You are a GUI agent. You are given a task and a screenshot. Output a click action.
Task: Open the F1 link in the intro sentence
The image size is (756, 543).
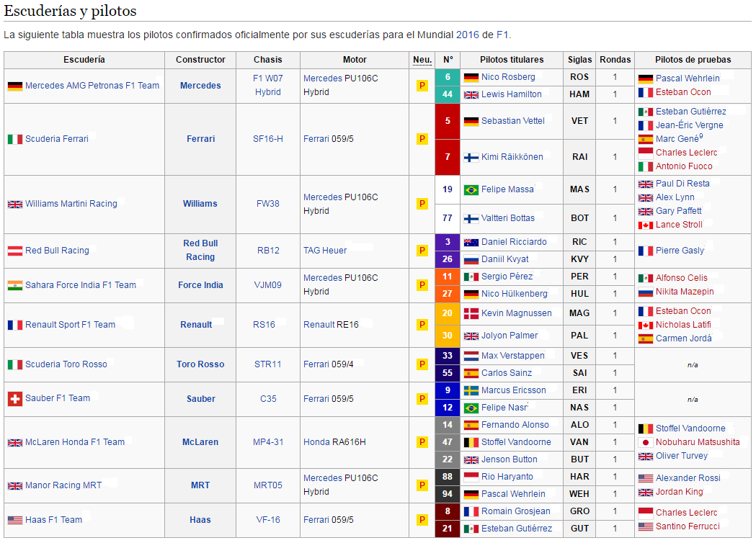[502, 35]
